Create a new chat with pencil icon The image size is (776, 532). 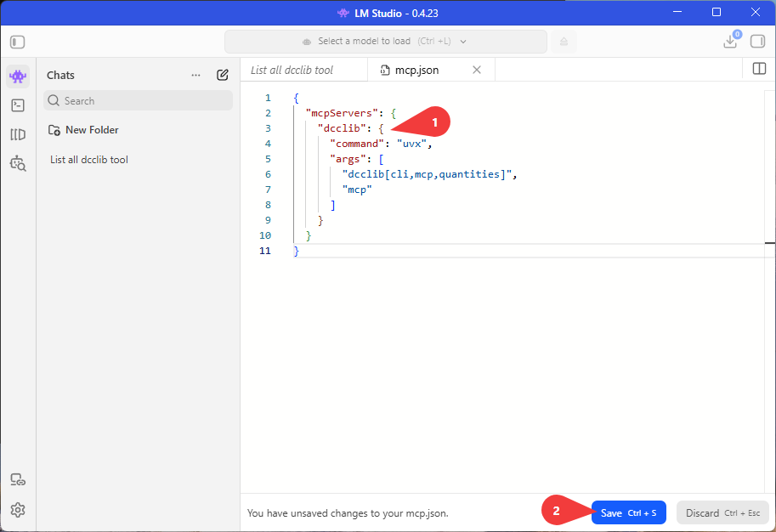click(x=223, y=75)
